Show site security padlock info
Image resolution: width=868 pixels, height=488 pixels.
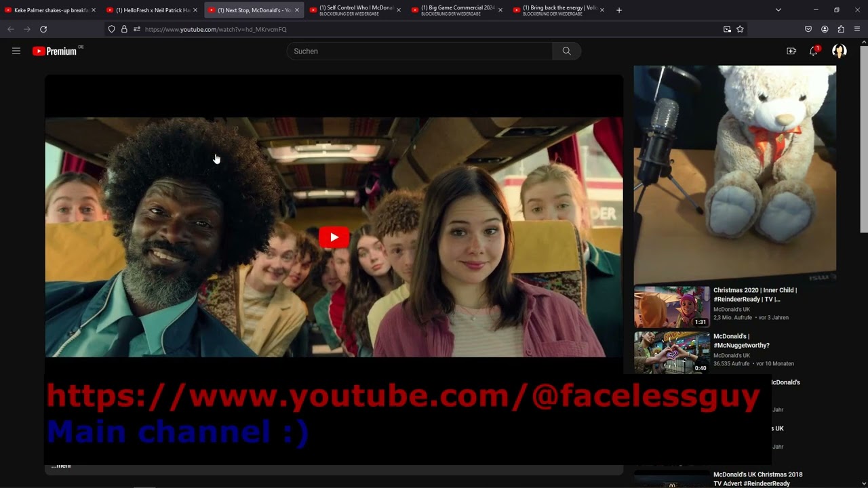[124, 29]
